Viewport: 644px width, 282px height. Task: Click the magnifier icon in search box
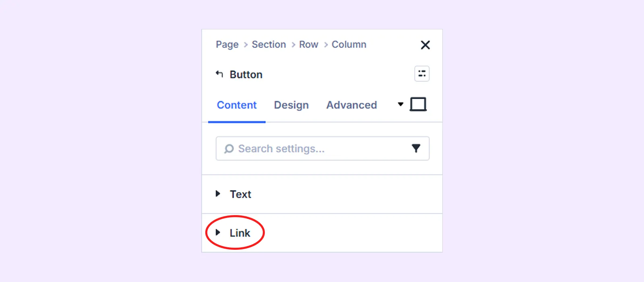pos(229,149)
